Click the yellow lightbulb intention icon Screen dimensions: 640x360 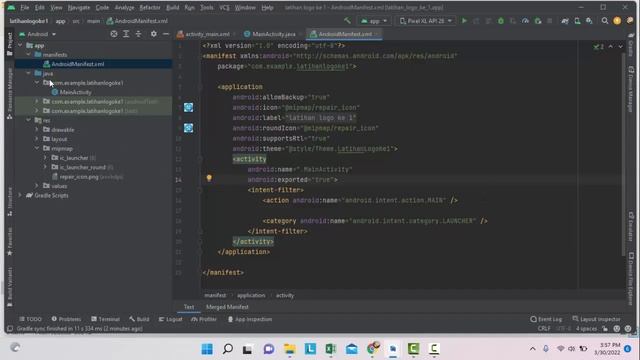[209, 178]
